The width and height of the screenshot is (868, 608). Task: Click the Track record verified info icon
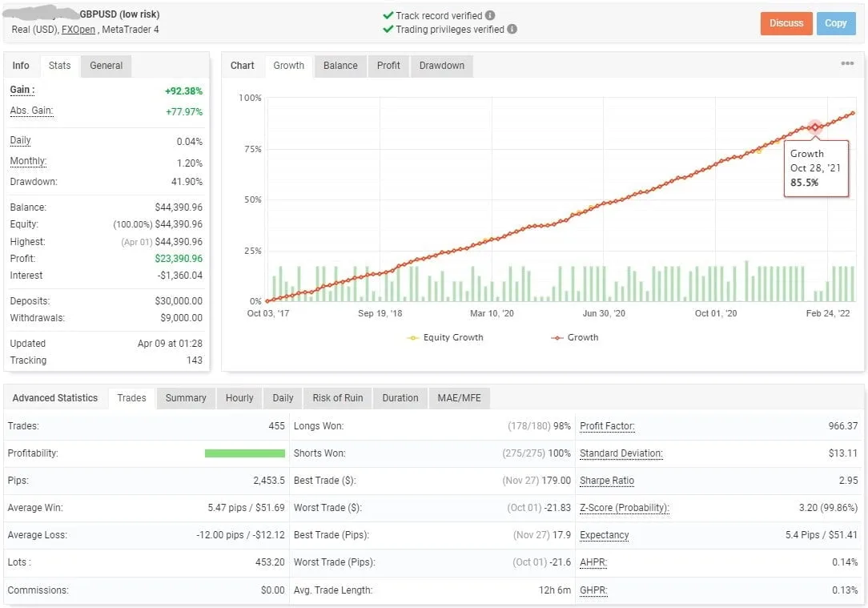[x=490, y=14]
